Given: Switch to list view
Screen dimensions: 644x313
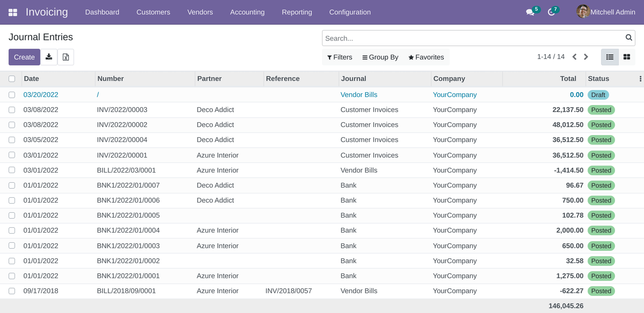Looking at the screenshot, I should point(610,57).
